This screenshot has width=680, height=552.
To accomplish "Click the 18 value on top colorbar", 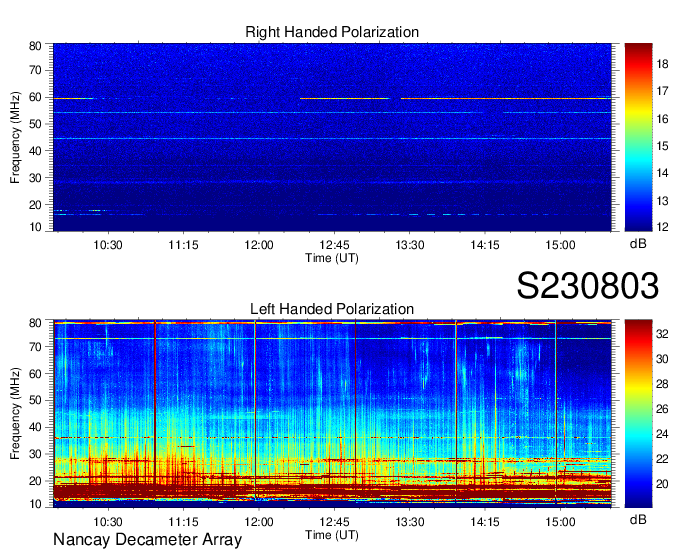I will (x=662, y=64).
